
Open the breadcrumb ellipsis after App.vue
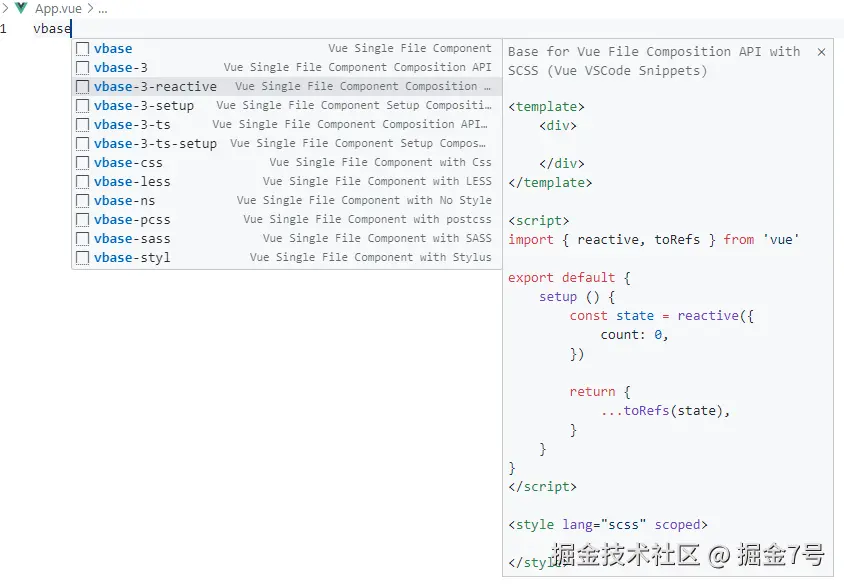(x=103, y=10)
